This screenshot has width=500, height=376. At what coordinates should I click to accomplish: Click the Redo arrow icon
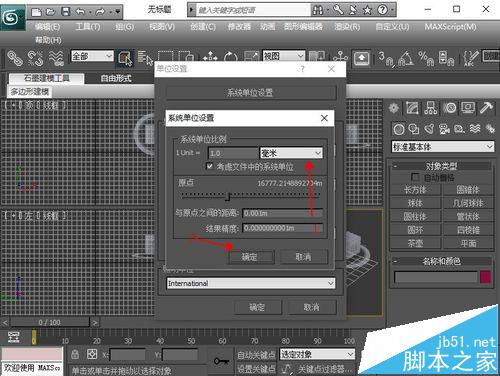100,12
